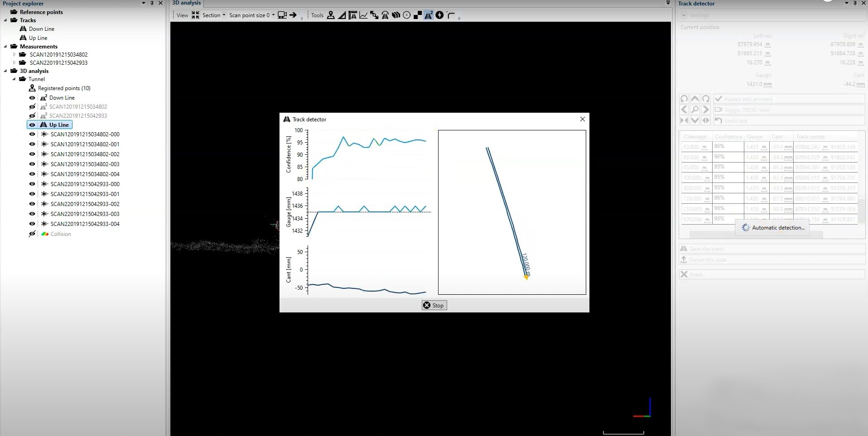Click the Stop button in Track detector dialog
The width and height of the screenshot is (868, 436).
point(434,305)
